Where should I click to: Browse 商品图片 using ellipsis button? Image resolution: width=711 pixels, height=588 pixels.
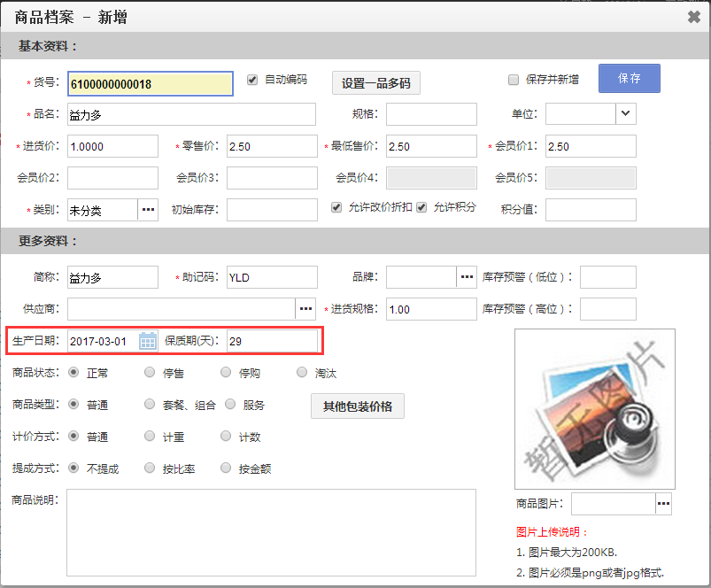click(x=663, y=504)
